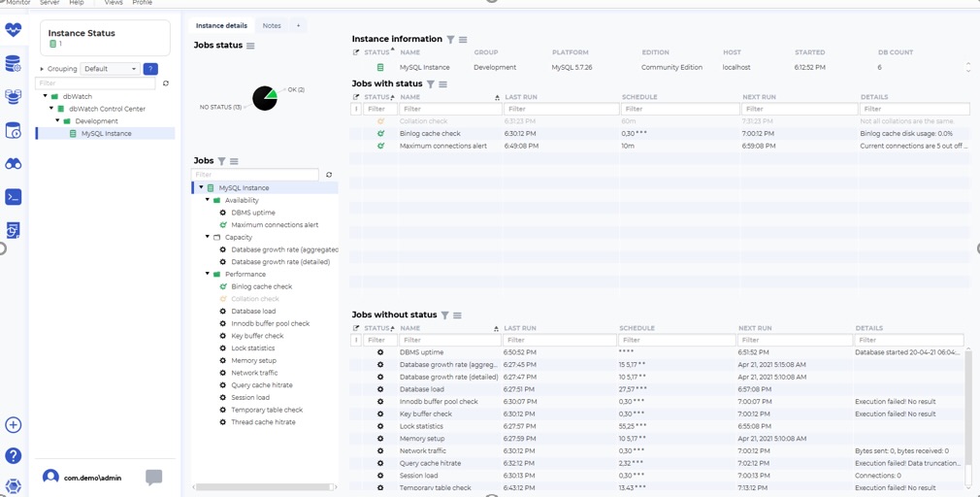Click com.demo\admin user label
This screenshot has width=980, height=497.
[x=92, y=479]
